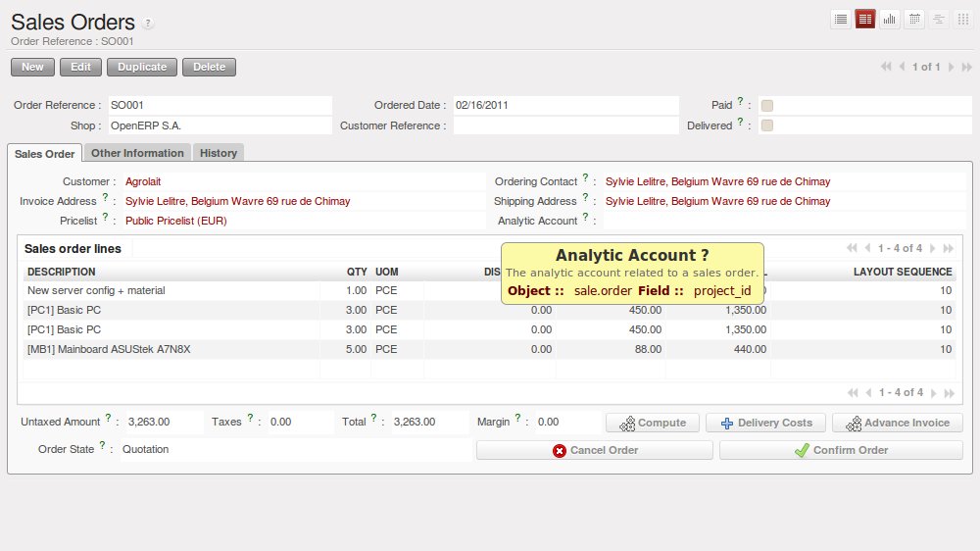Click help mark beside Margin label

tap(517, 418)
